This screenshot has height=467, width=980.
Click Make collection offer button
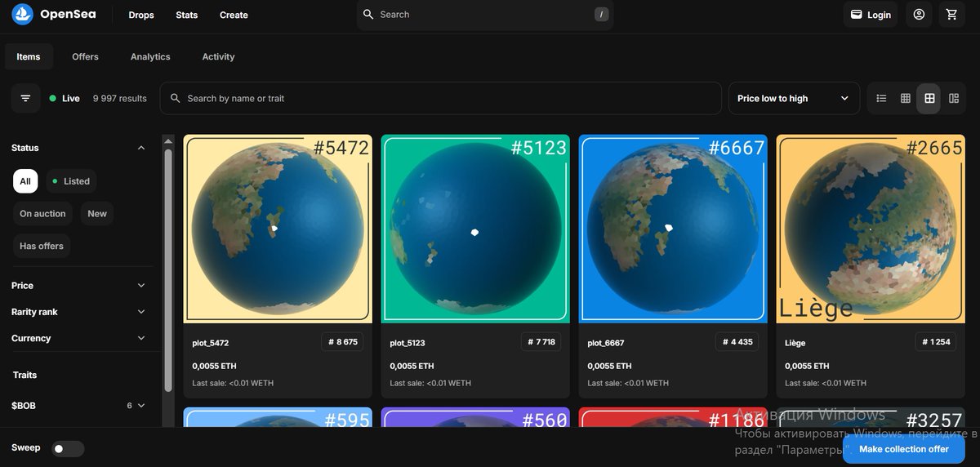pos(903,449)
